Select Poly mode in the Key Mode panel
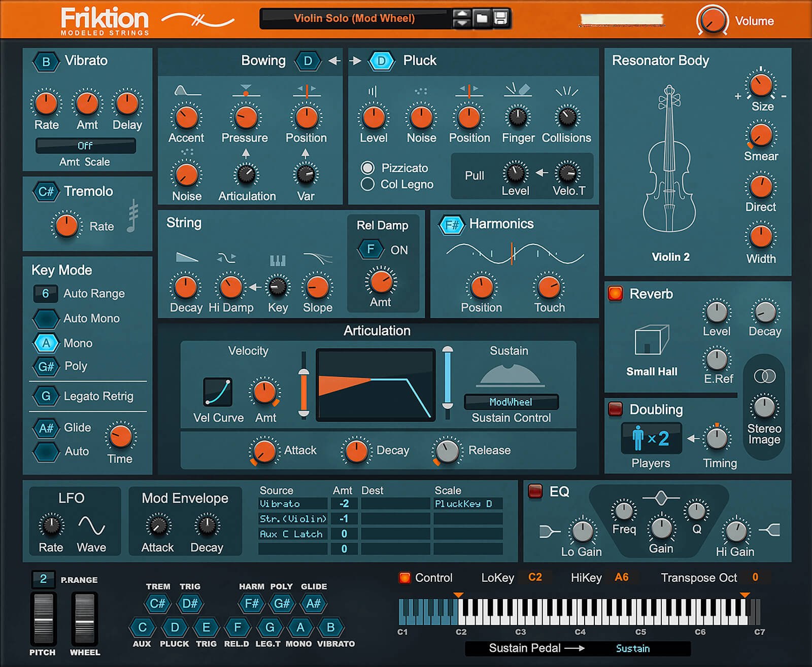Image resolution: width=812 pixels, height=667 pixels. (46, 366)
